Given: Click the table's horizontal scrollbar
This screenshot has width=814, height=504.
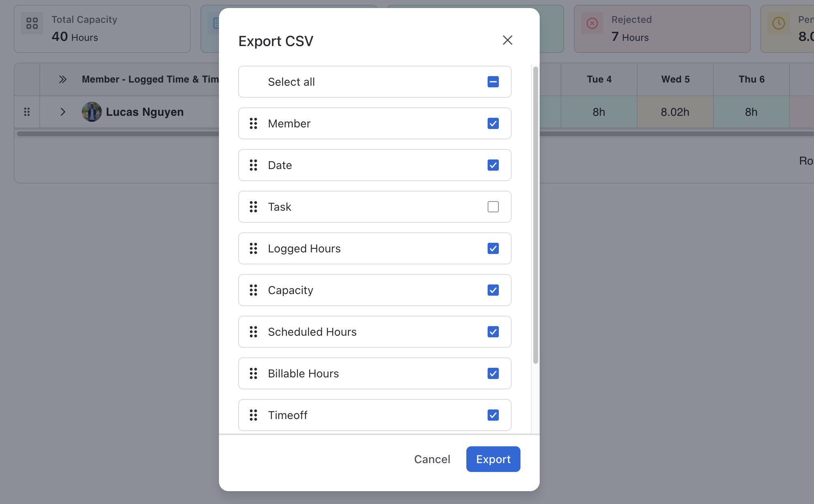Looking at the screenshot, I should coord(118,134).
